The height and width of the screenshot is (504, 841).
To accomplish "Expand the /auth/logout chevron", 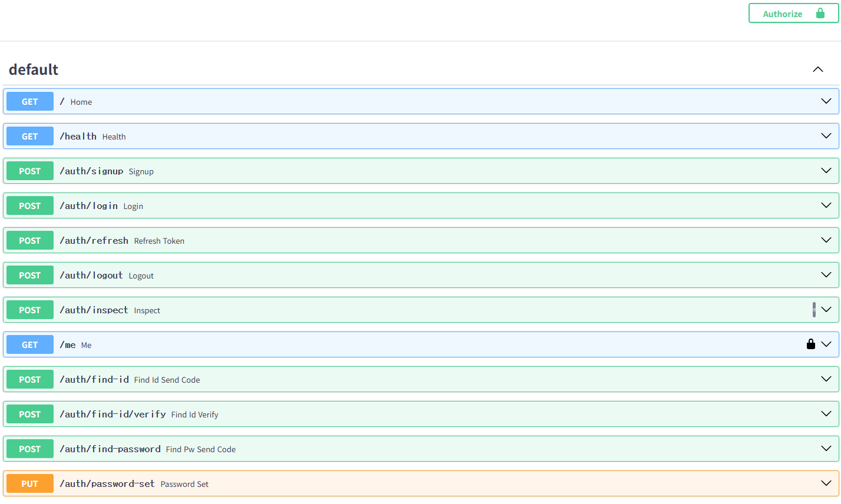I will [826, 275].
